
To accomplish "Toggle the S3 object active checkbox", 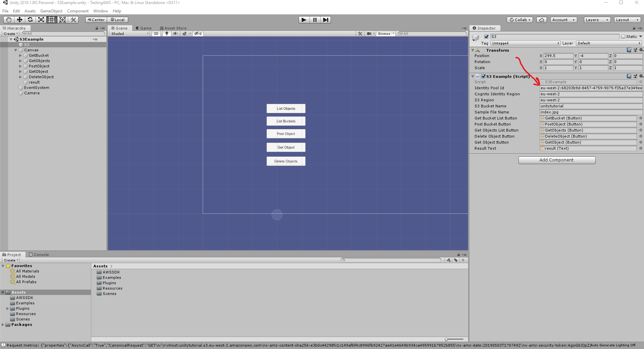I will click(x=486, y=37).
